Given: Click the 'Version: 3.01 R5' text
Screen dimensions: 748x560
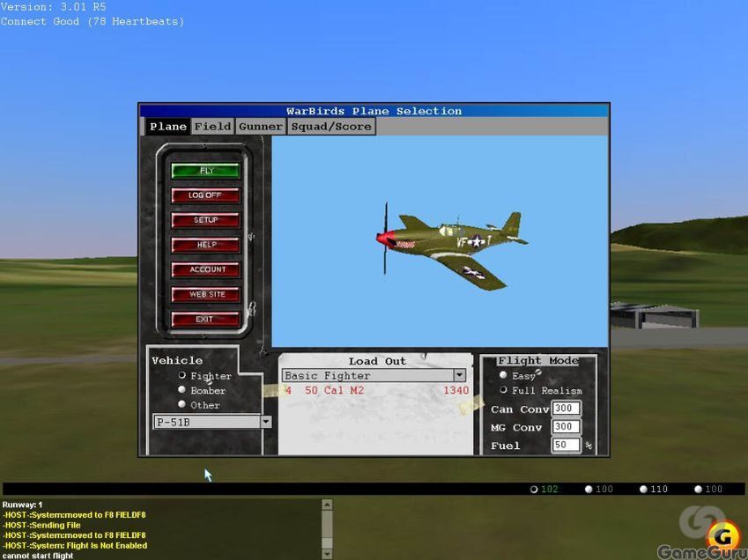Looking at the screenshot, I should [54, 7].
